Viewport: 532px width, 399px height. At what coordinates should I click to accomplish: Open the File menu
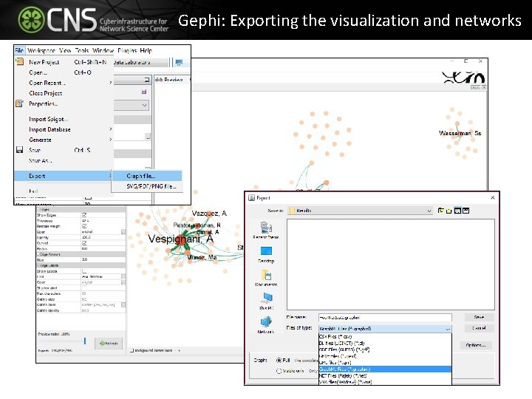(x=19, y=50)
